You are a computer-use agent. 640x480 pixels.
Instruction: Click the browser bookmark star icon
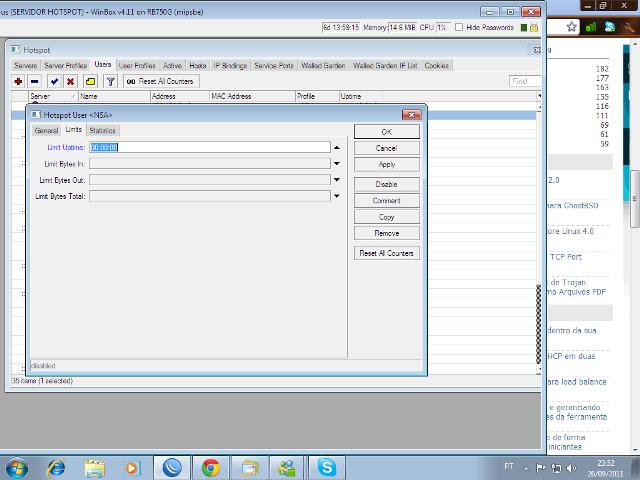pos(571,27)
